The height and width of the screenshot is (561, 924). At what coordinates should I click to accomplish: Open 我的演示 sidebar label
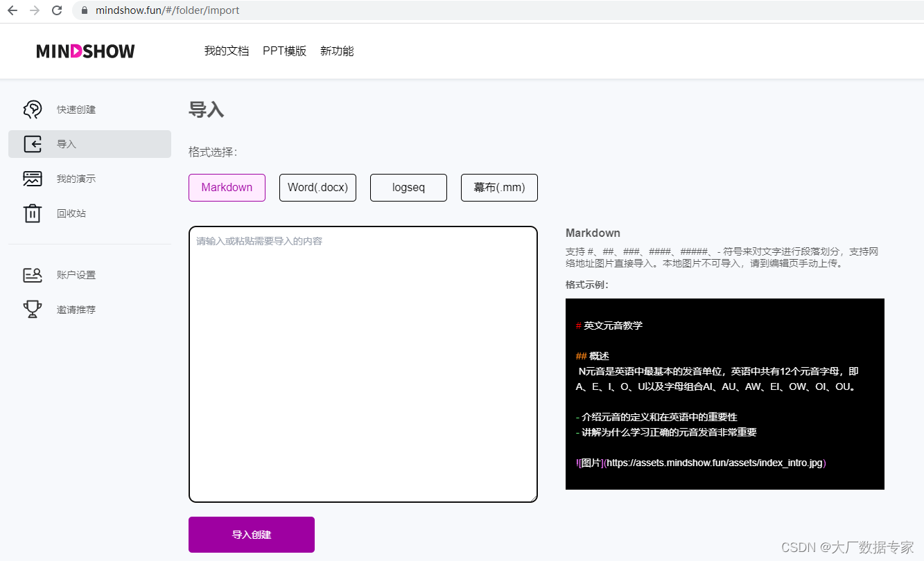76,179
